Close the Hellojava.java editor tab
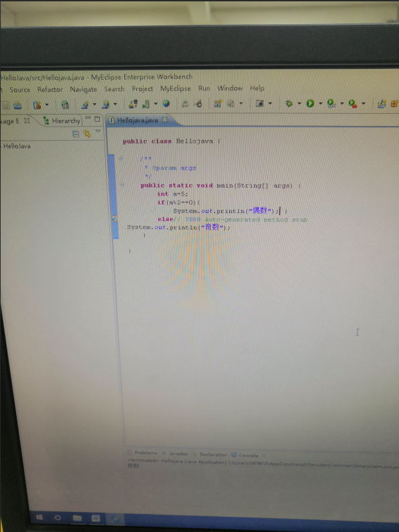399x532 pixels. tap(165, 119)
